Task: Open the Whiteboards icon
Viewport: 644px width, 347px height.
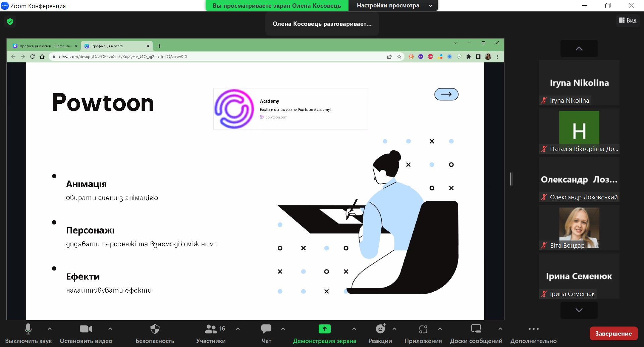Action: [x=476, y=329]
